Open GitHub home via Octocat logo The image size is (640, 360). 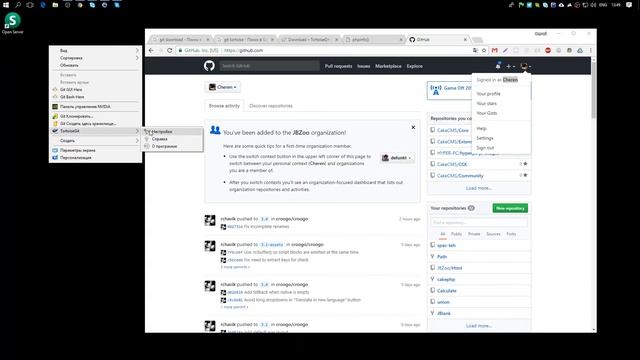pyautogui.click(x=209, y=66)
